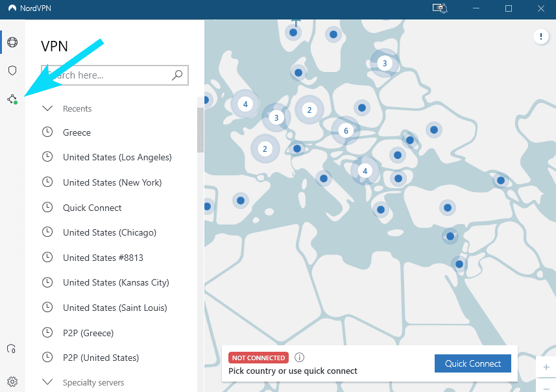
Task: Click the clock icon beside P2P (Greece)
Action: pos(47,332)
